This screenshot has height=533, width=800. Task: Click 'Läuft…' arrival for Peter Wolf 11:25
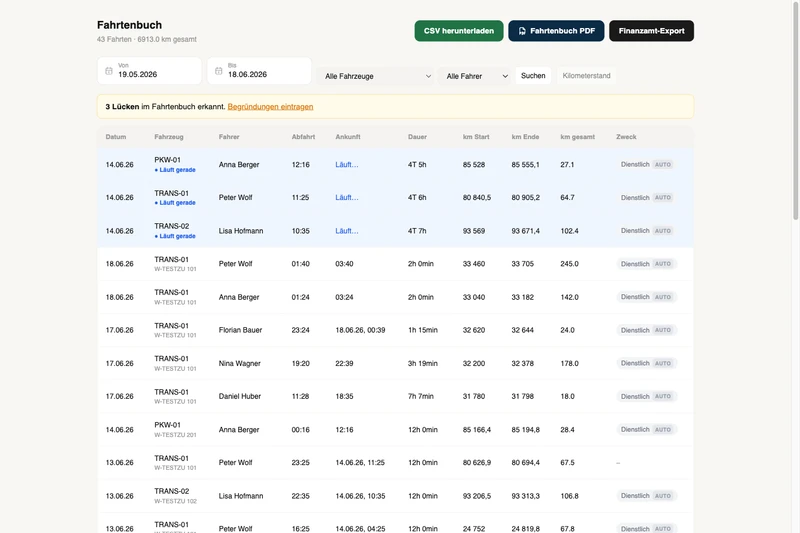click(347, 197)
